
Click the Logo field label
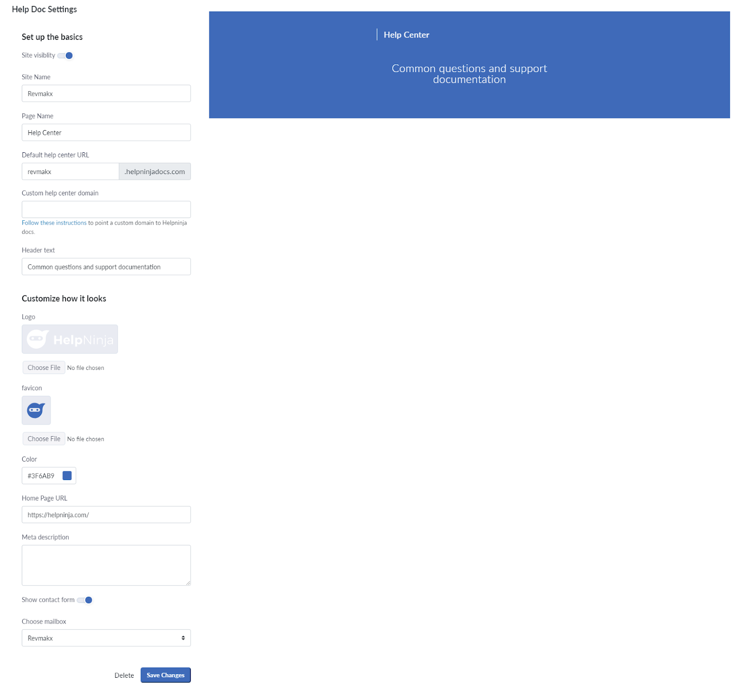point(28,317)
